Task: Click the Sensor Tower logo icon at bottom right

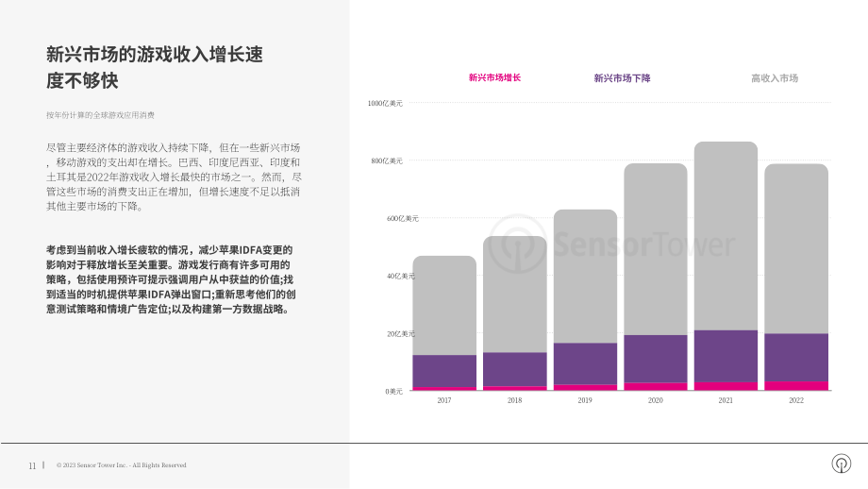Action: click(x=842, y=464)
